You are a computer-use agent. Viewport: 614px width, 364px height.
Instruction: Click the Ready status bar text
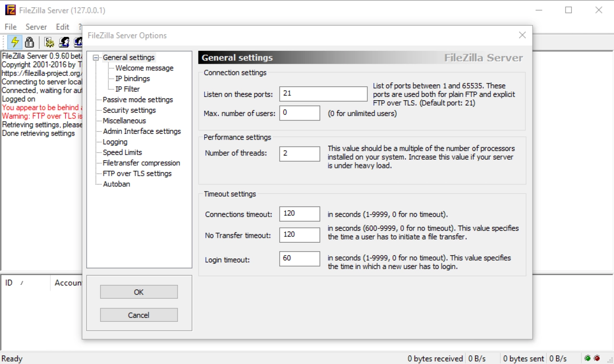click(x=12, y=359)
